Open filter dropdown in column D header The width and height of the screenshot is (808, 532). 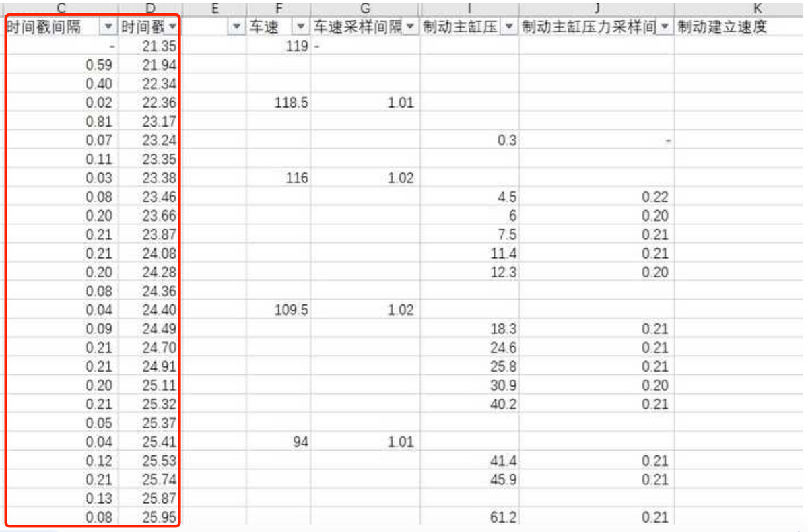click(173, 26)
